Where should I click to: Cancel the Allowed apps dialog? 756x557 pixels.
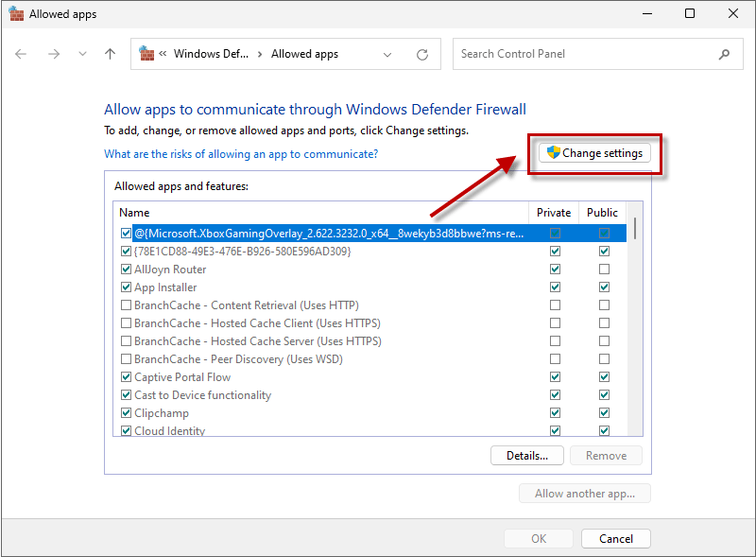click(616, 539)
